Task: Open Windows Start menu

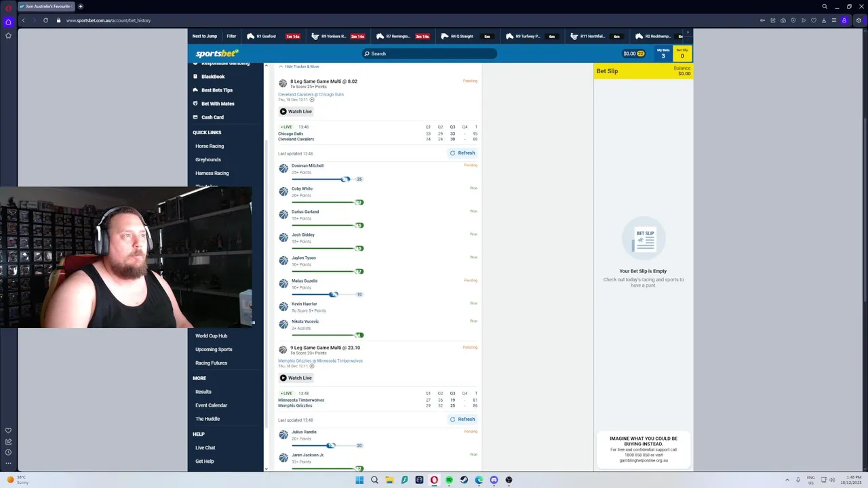Action: pos(359,480)
